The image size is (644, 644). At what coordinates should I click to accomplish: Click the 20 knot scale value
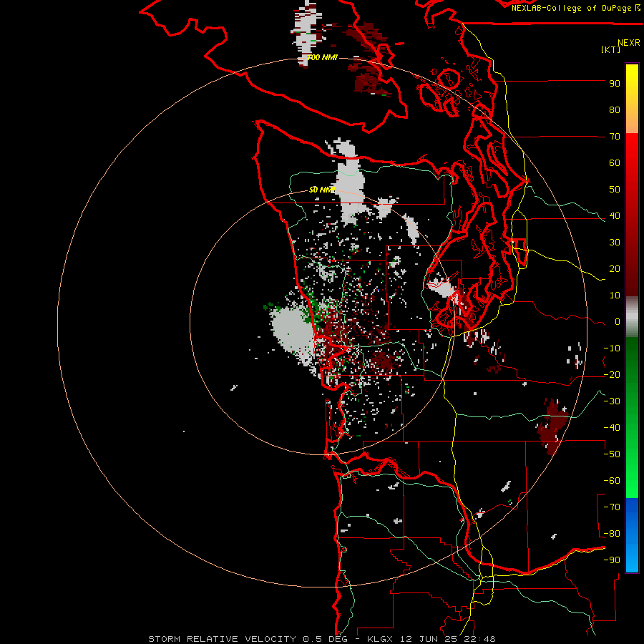click(x=615, y=269)
